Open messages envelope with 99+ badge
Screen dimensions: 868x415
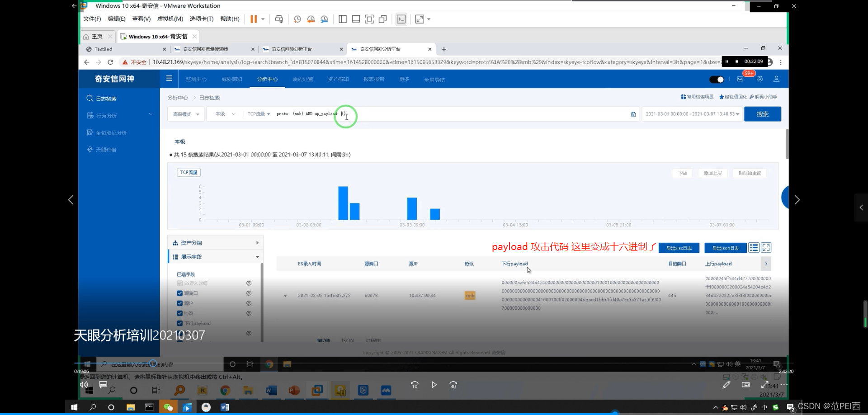(x=740, y=79)
